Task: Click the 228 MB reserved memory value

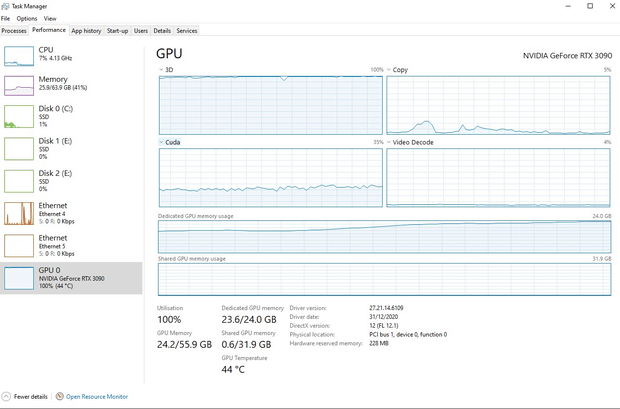Action: point(379,343)
